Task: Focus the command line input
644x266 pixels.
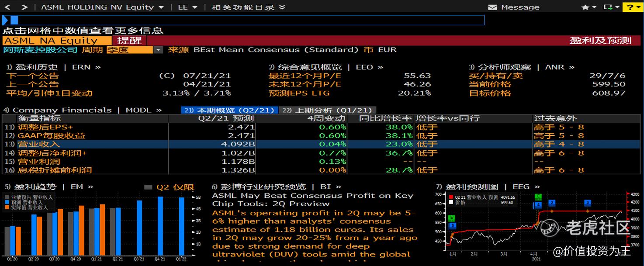Action: [x=243, y=20]
